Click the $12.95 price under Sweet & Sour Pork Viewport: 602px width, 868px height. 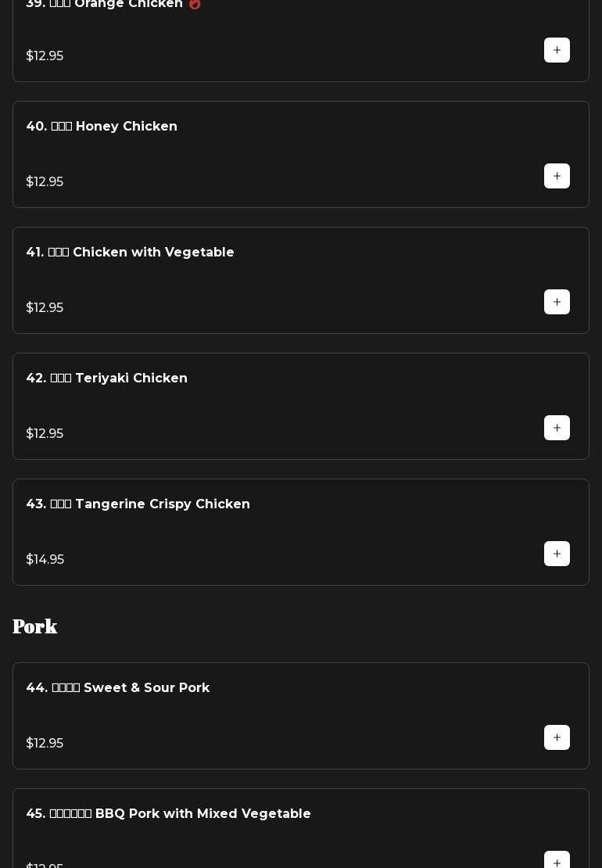click(x=45, y=743)
